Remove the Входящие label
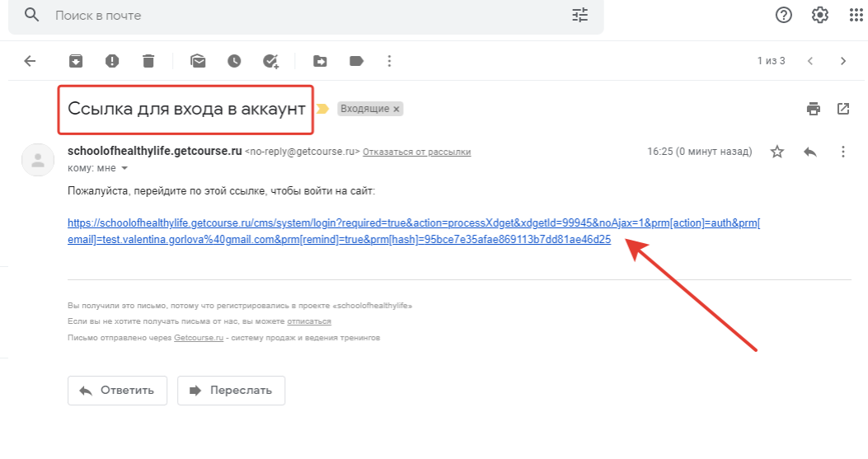Viewport: 868px width, 459px height. [x=396, y=109]
